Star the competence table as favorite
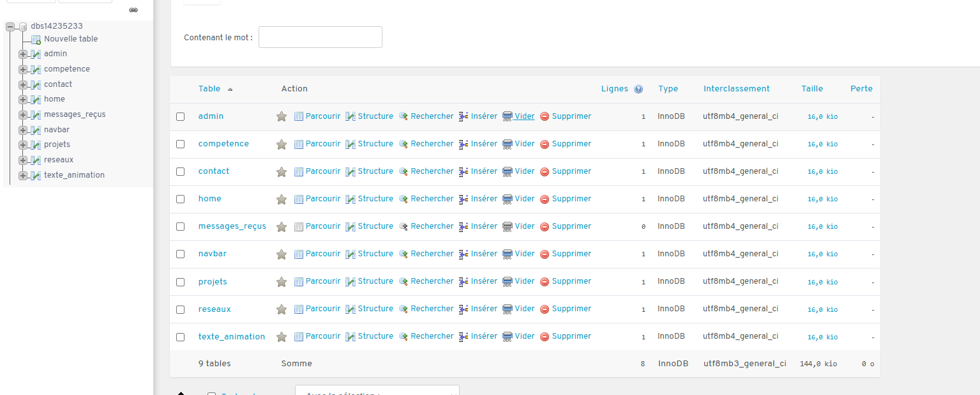 pos(282,144)
